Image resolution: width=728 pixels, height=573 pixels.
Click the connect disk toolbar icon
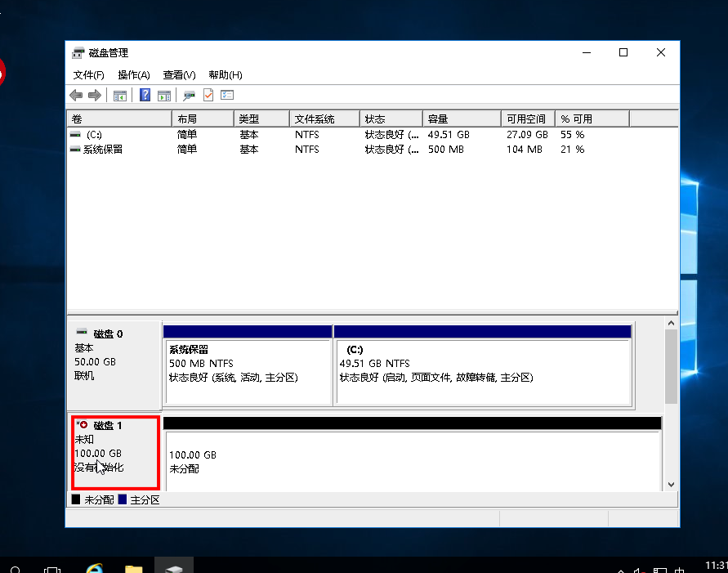(x=190, y=96)
